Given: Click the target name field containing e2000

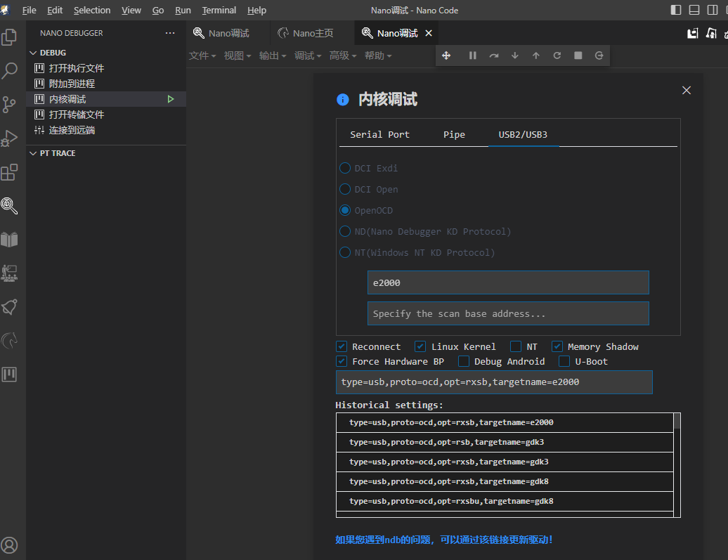Looking at the screenshot, I should click(x=508, y=282).
